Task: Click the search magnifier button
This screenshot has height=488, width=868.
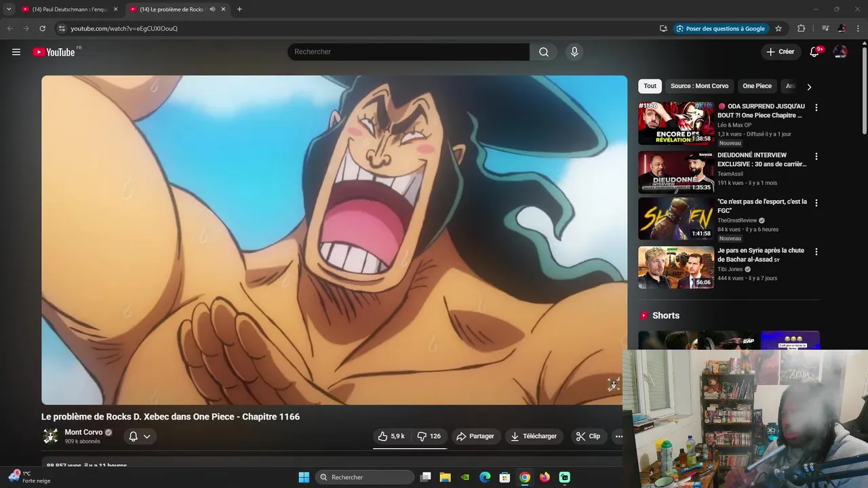Action: (x=544, y=52)
